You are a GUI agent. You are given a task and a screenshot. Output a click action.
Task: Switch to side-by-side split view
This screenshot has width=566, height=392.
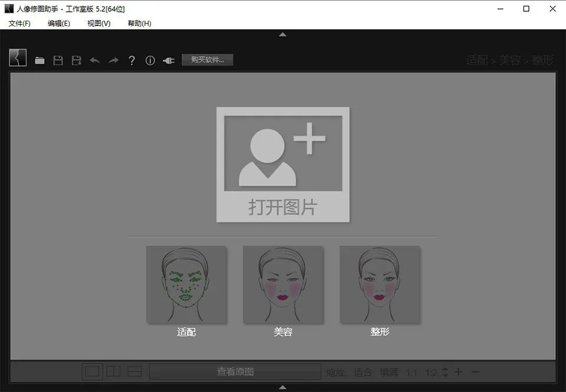coord(113,371)
